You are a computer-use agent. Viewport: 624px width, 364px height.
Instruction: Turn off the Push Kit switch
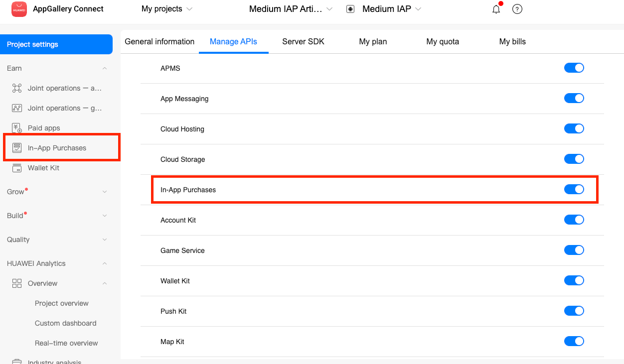(x=574, y=311)
